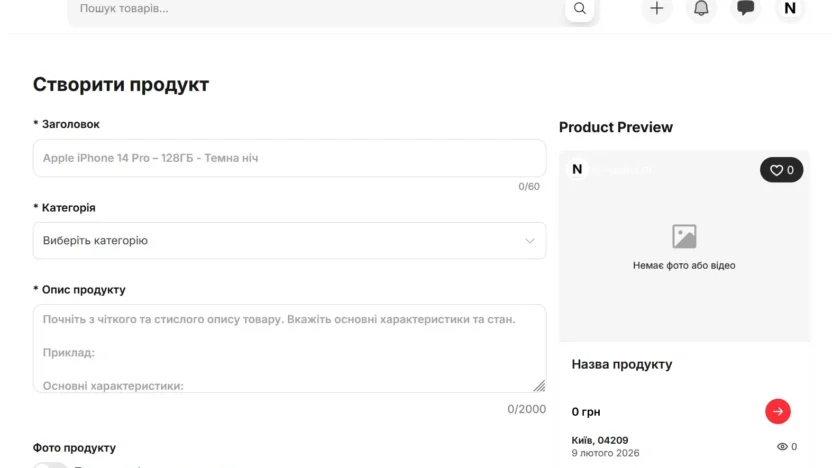Click the Назва продукту preview title
Image resolution: width=832 pixels, height=468 pixels.
tap(622, 365)
